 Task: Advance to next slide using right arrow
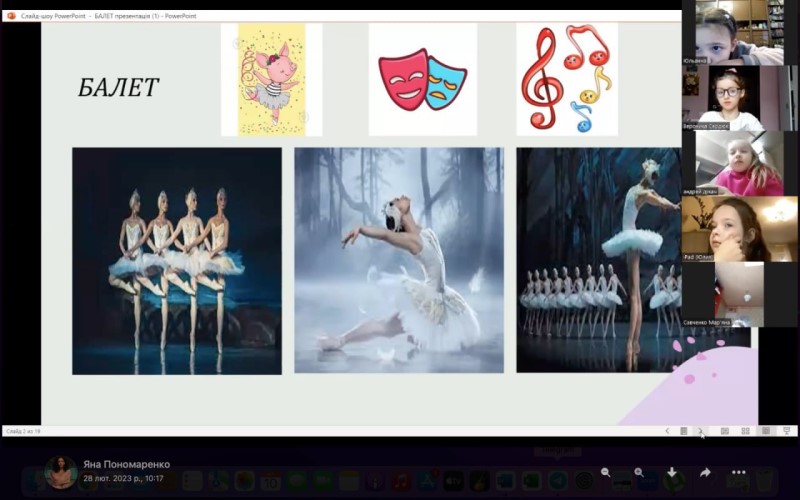point(700,431)
